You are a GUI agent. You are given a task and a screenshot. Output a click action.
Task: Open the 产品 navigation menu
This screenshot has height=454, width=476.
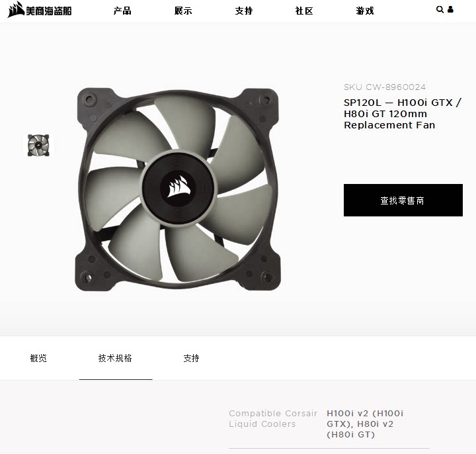[x=122, y=11]
